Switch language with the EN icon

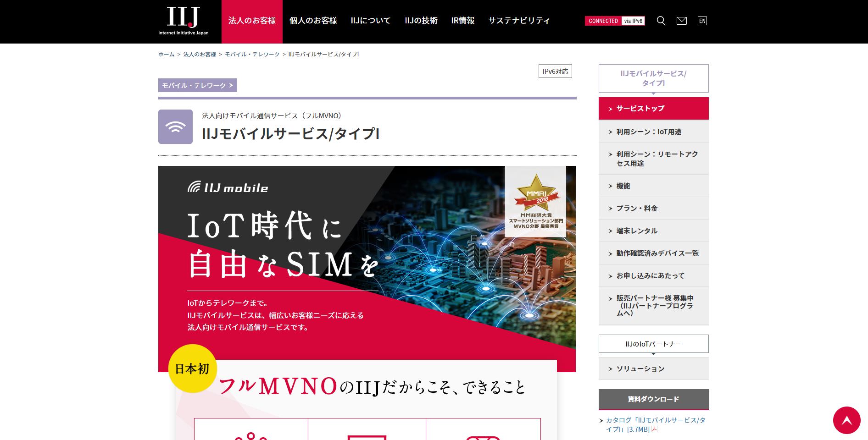point(702,21)
